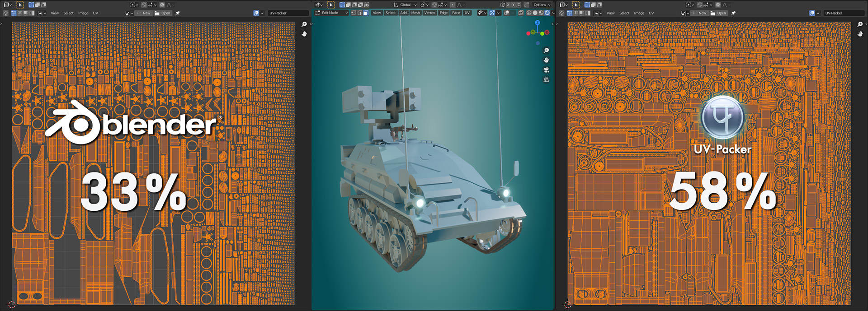Toggle Z mirror axis button
Viewport: 868px width, 311px height.
click(x=519, y=5)
